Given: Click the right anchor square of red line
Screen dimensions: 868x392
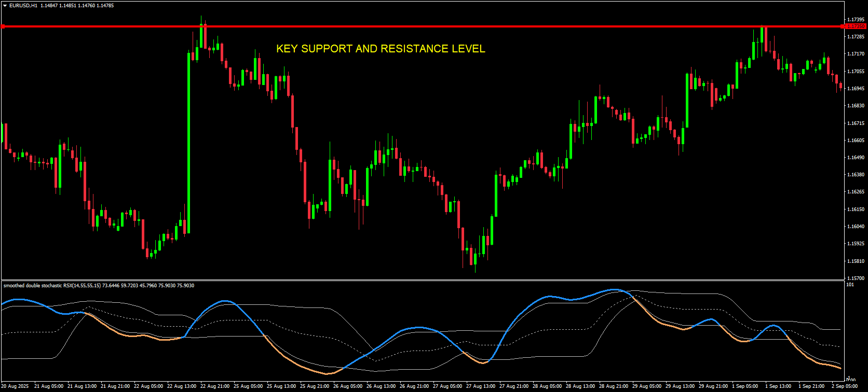Looking at the screenshot, I should tap(843, 26).
